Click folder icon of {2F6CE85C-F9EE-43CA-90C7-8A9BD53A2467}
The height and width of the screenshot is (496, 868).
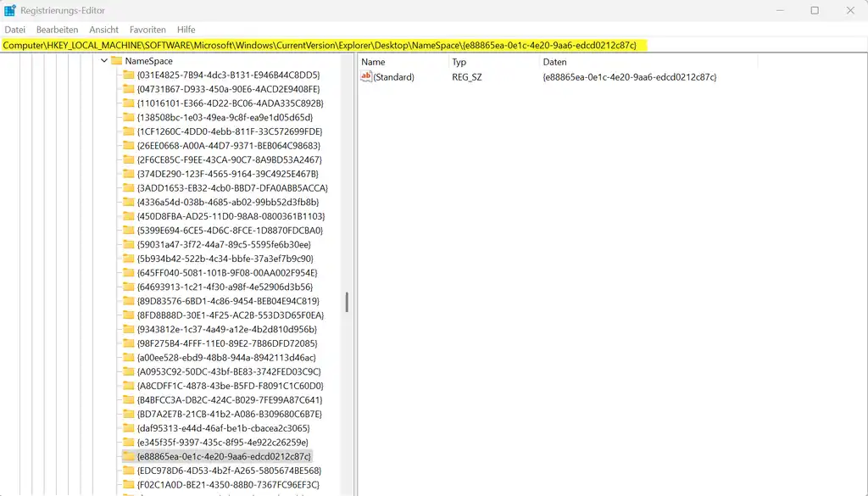129,159
